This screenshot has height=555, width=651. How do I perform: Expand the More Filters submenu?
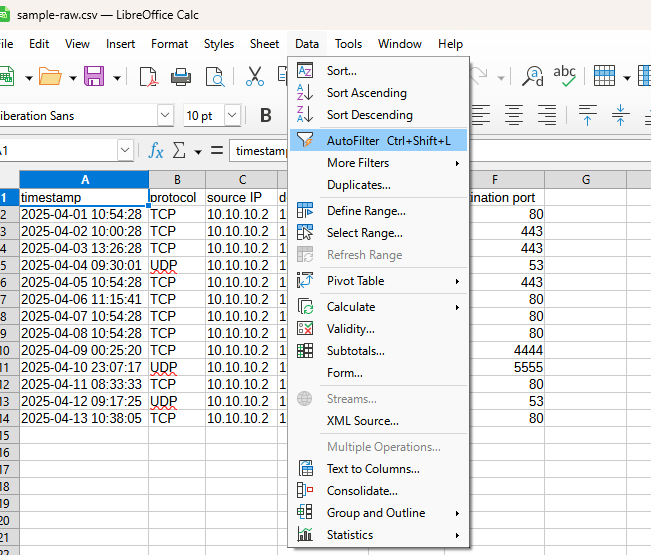coord(358,163)
